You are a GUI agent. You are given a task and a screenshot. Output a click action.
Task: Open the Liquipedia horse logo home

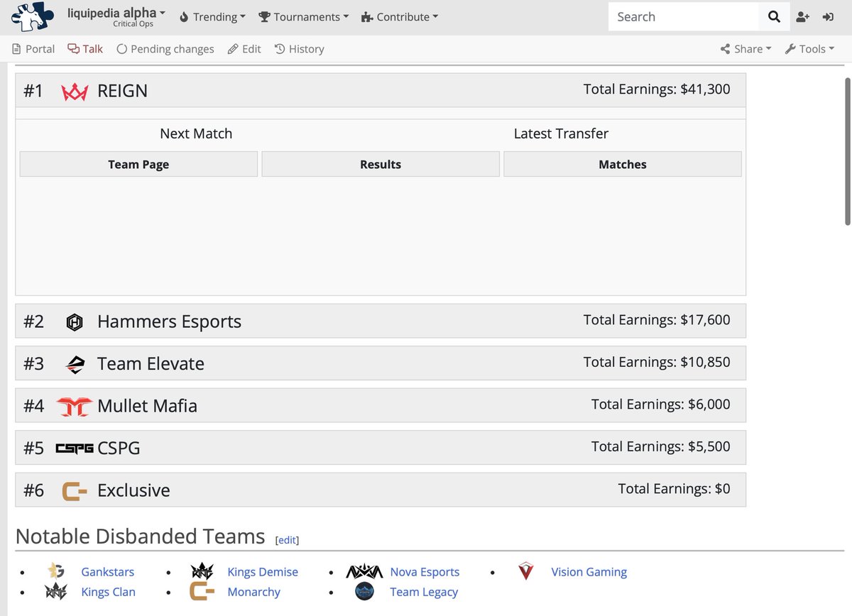(x=33, y=17)
